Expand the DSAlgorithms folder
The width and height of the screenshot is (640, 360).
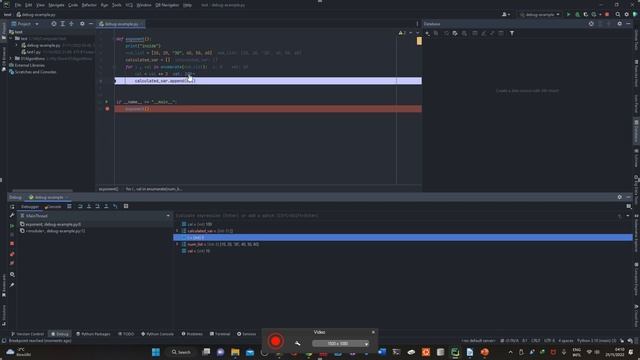pos(11,59)
